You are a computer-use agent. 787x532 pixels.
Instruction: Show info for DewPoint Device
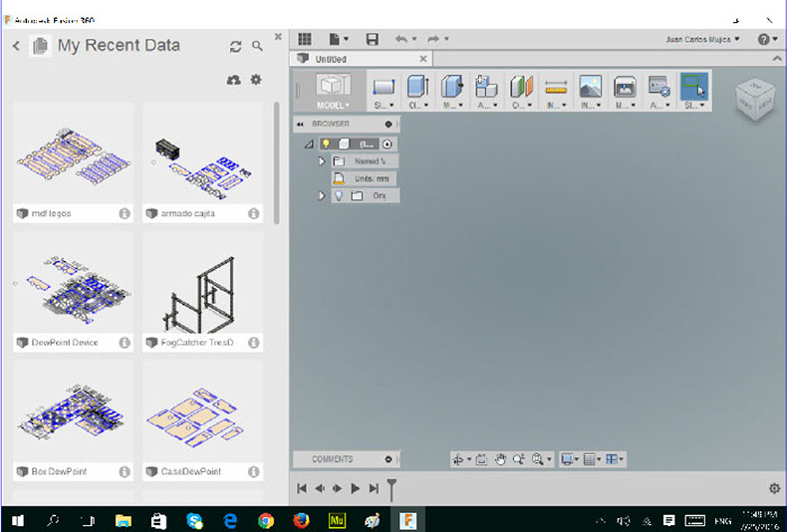pos(125,343)
